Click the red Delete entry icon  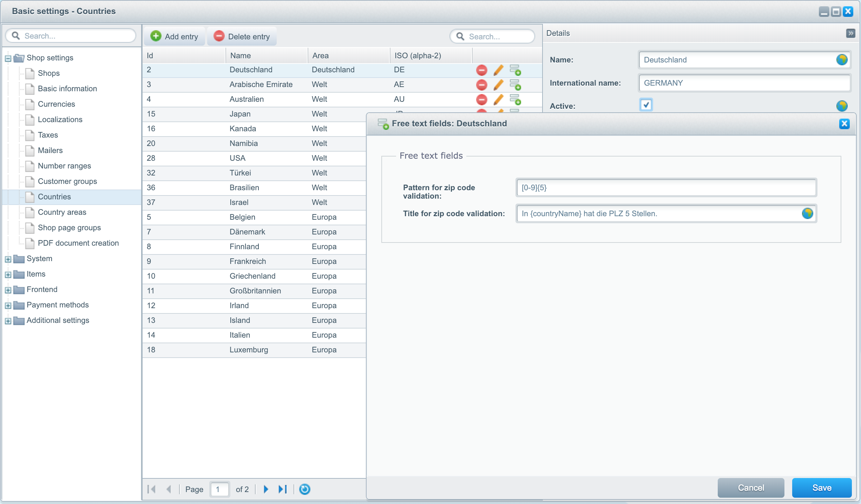(219, 37)
